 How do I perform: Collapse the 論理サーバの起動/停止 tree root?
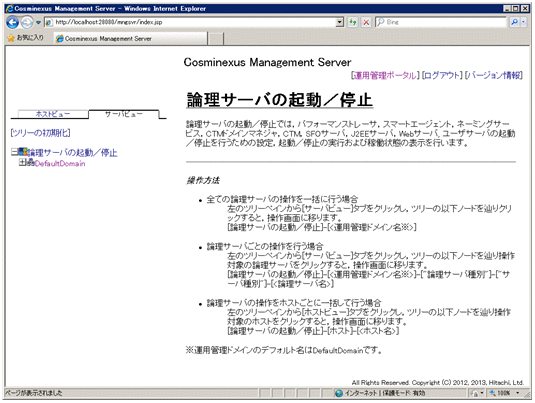coord(14,152)
